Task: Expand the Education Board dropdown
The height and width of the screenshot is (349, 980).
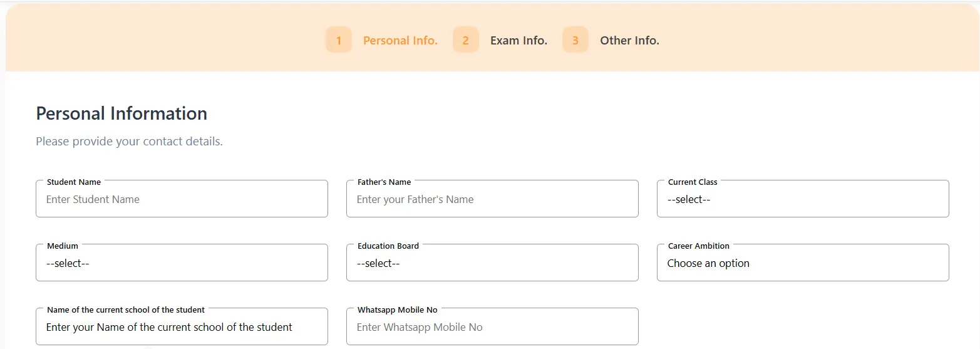Action: pyautogui.click(x=492, y=263)
